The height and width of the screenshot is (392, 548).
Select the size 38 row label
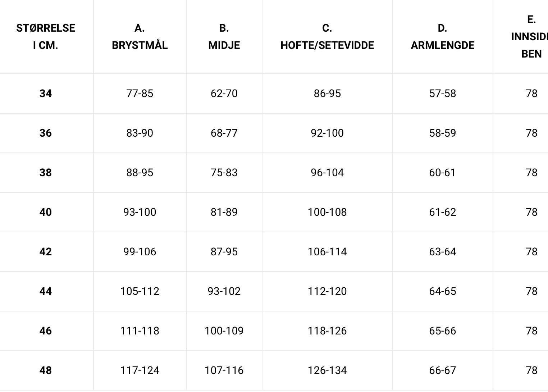[46, 173]
